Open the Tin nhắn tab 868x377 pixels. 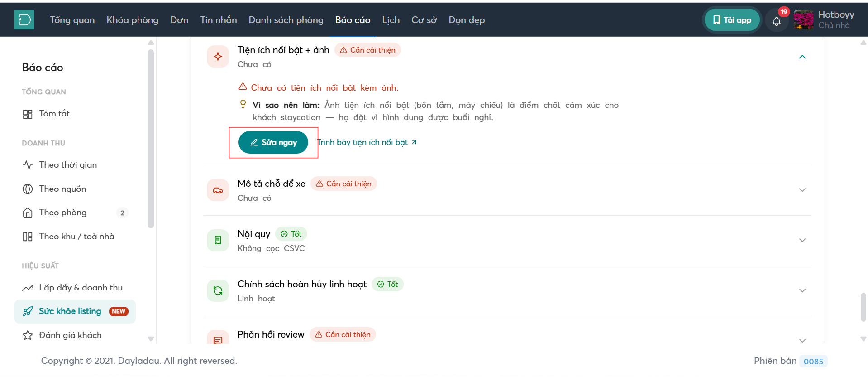219,20
